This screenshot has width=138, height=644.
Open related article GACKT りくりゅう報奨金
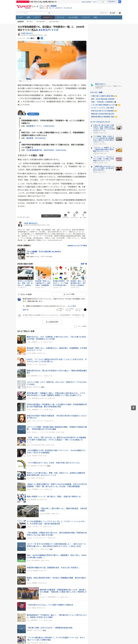click(57, 361)
